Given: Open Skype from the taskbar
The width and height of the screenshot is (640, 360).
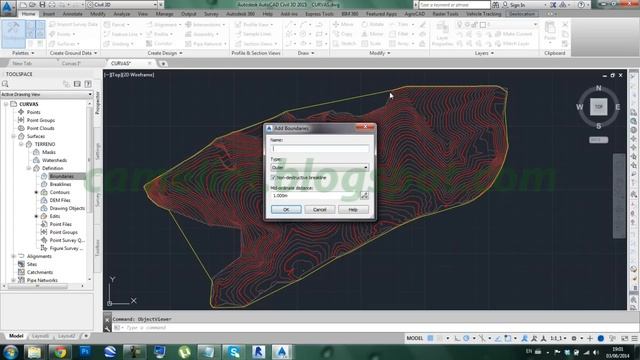Looking at the screenshot, I should pos(234,352).
